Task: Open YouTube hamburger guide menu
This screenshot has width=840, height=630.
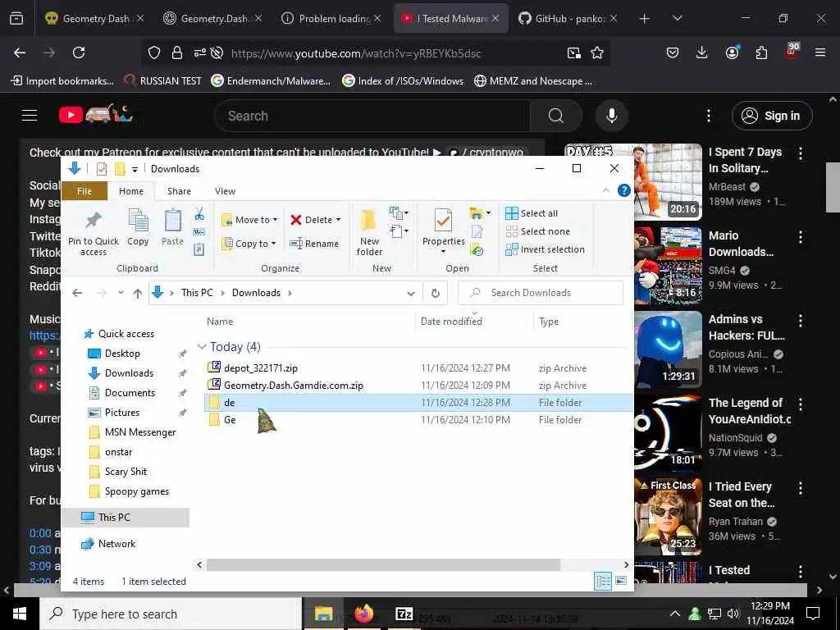Action: (30, 116)
